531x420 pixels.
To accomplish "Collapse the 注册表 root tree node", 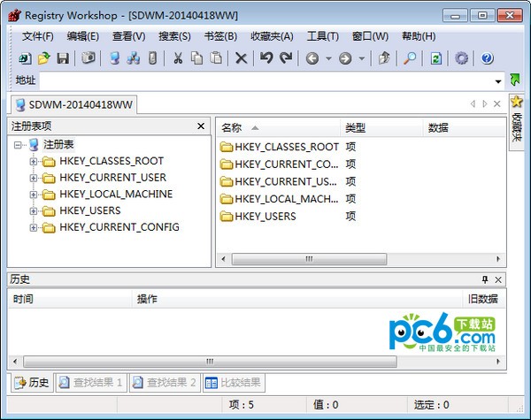I will tap(18, 145).
